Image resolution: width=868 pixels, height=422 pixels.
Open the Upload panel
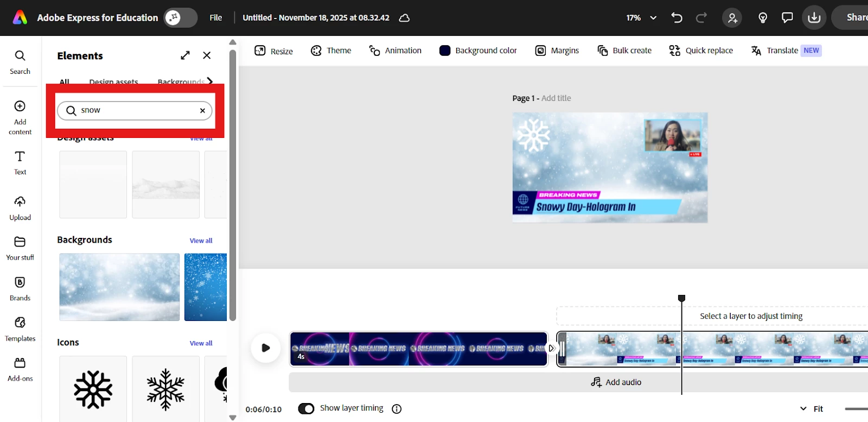click(x=20, y=209)
